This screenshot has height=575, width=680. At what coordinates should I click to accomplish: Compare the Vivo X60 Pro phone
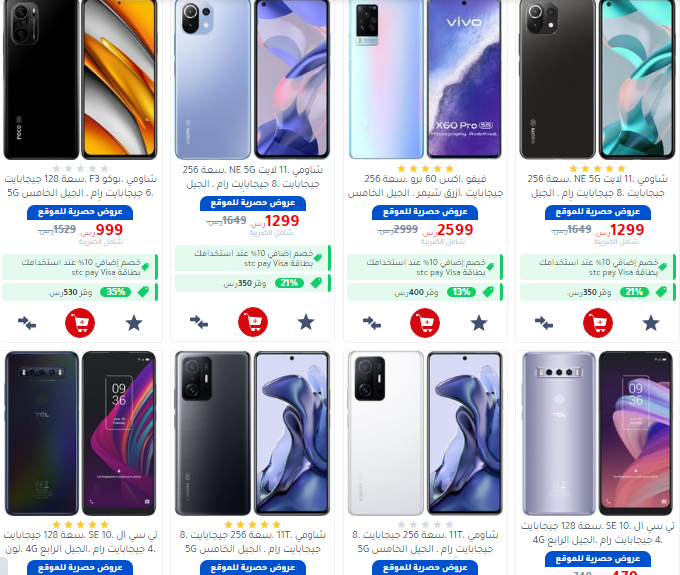[372, 323]
